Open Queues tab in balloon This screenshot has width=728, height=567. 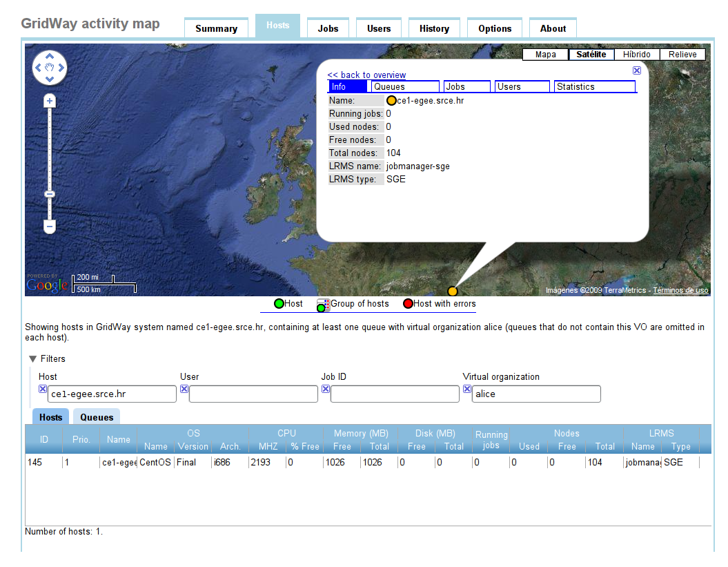405,86
